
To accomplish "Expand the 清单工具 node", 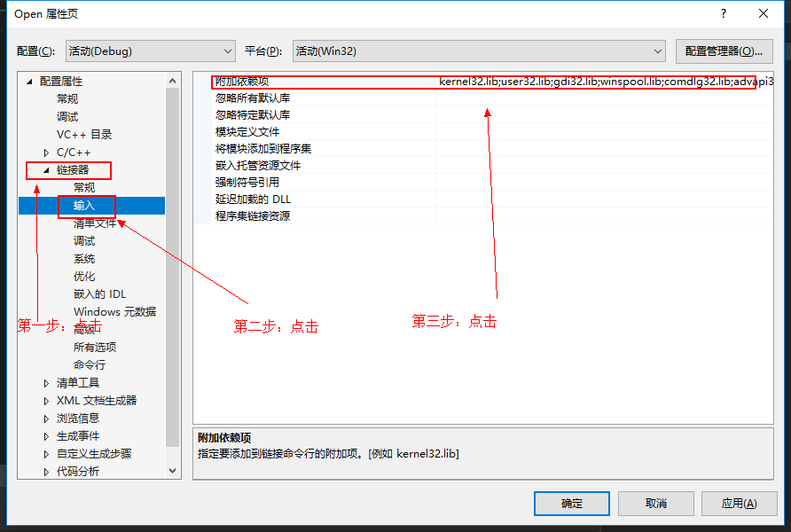I will coord(46,383).
